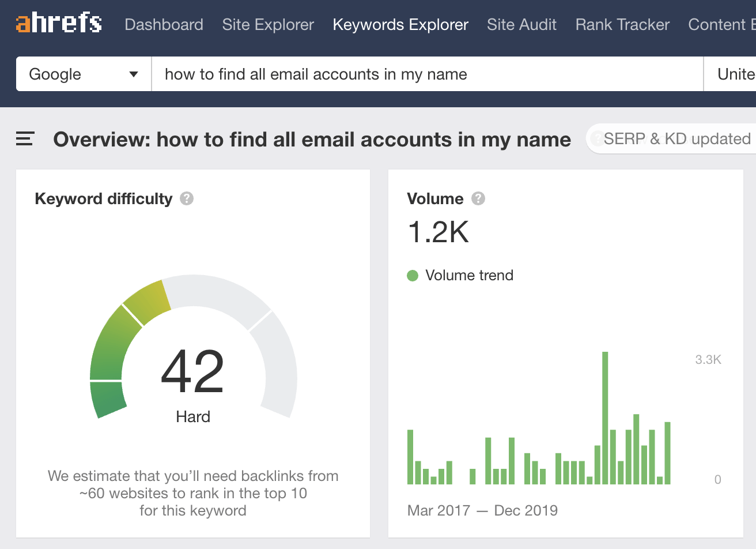Click the yellow-green segment of difficulty gauge

(148, 301)
